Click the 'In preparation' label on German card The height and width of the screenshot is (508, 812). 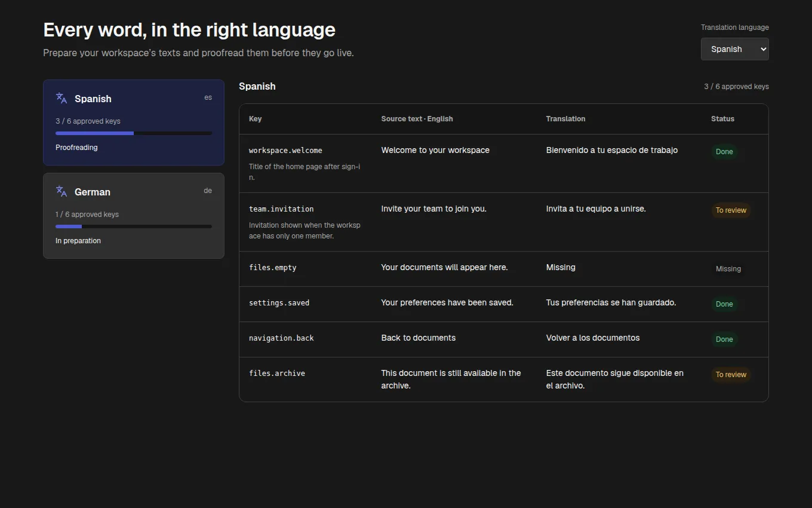tap(78, 241)
